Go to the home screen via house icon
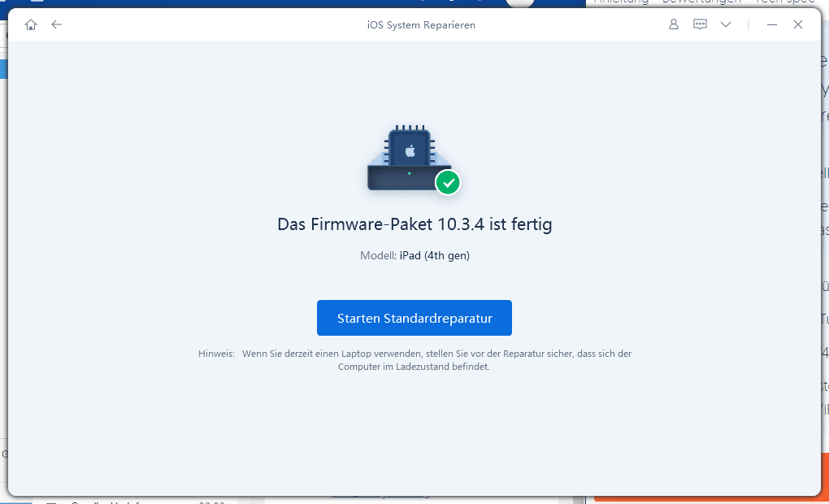 [x=31, y=25]
